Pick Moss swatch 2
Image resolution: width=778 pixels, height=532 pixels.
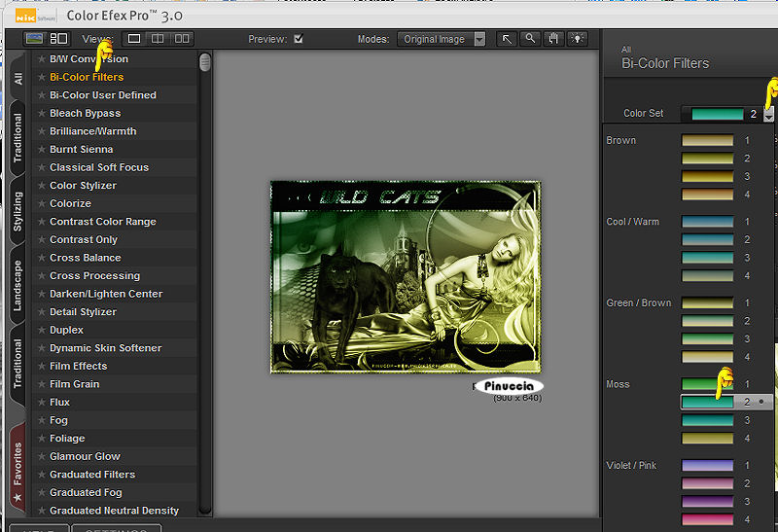708,402
